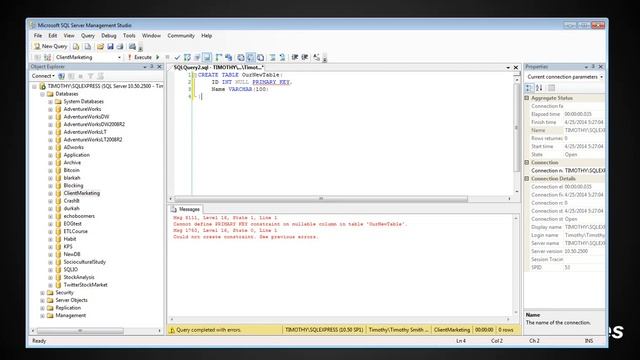Pin the Object Explorer panel
The image size is (640, 360).
(152, 67)
